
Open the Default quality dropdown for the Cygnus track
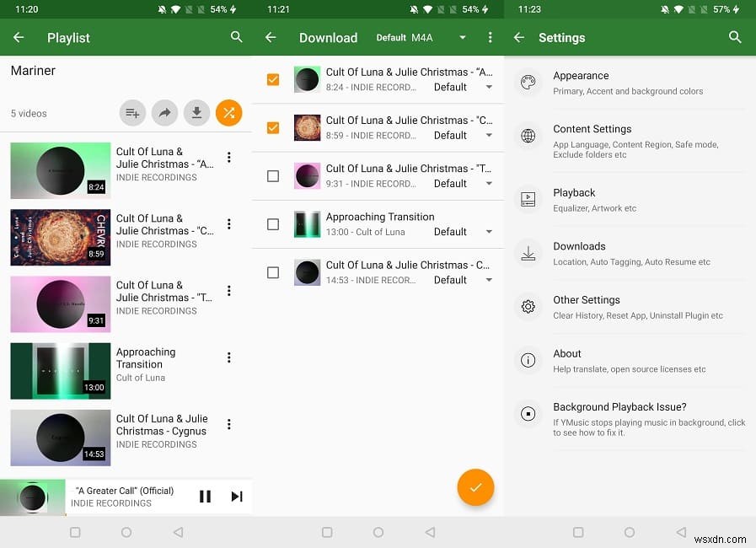(x=489, y=279)
